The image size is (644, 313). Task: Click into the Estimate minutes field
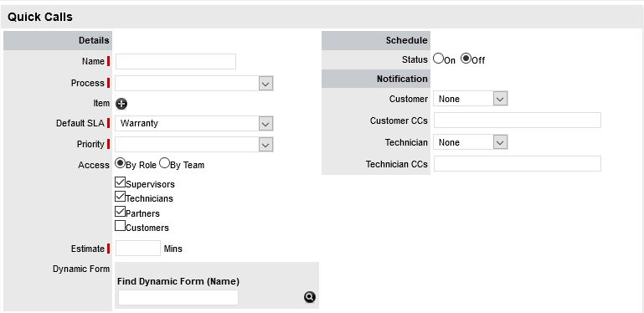pos(138,249)
